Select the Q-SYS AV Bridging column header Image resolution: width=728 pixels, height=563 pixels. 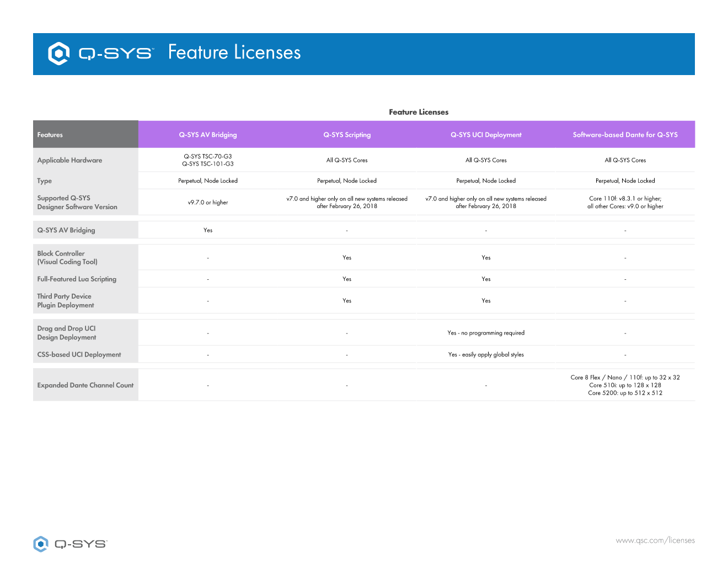tap(208, 135)
